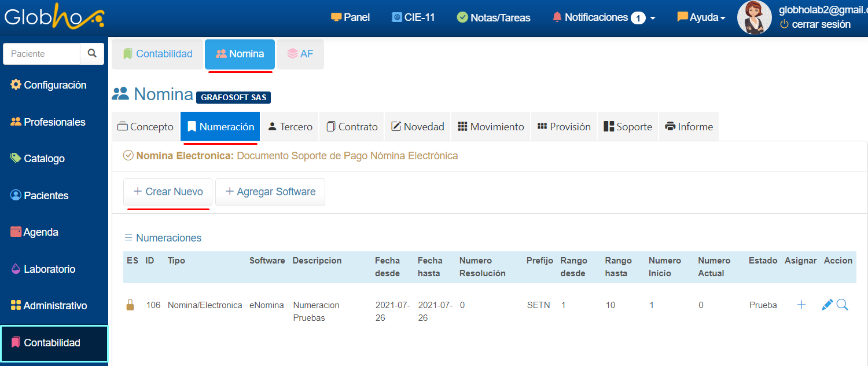868x366 pixels.
Task: Click the padlock icon in numeración row
Action: coord(130,305)
